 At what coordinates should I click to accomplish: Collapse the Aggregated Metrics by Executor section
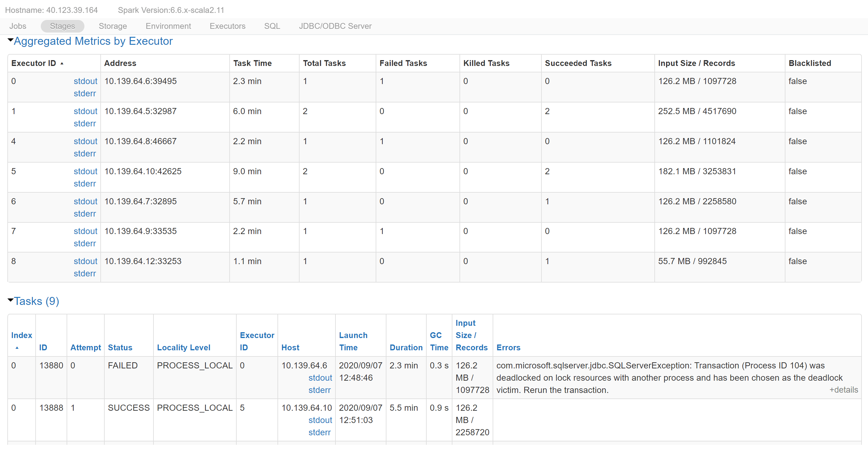coord(10,40)
